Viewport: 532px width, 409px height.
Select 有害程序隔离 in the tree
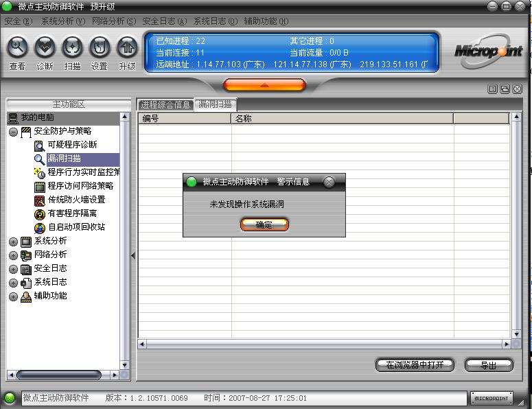coord(72,213)
